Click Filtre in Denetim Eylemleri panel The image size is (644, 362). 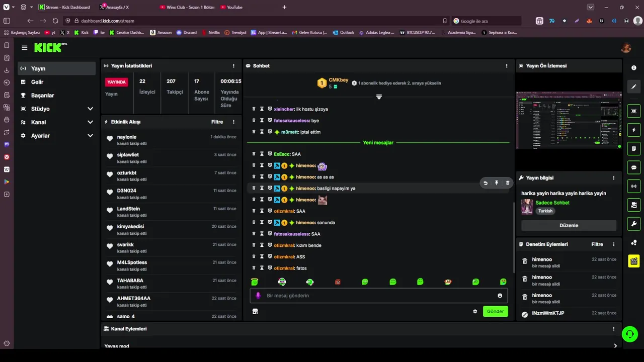click(597, 244)
